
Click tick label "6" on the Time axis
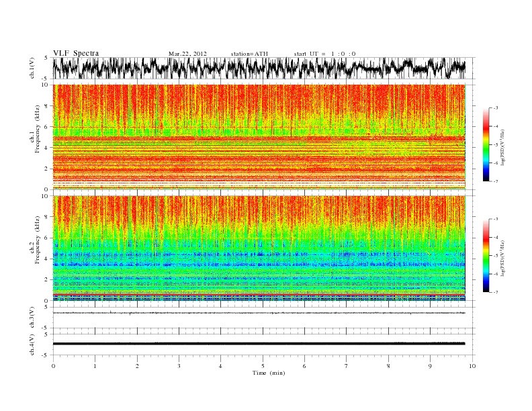click(x=304, y=366)
